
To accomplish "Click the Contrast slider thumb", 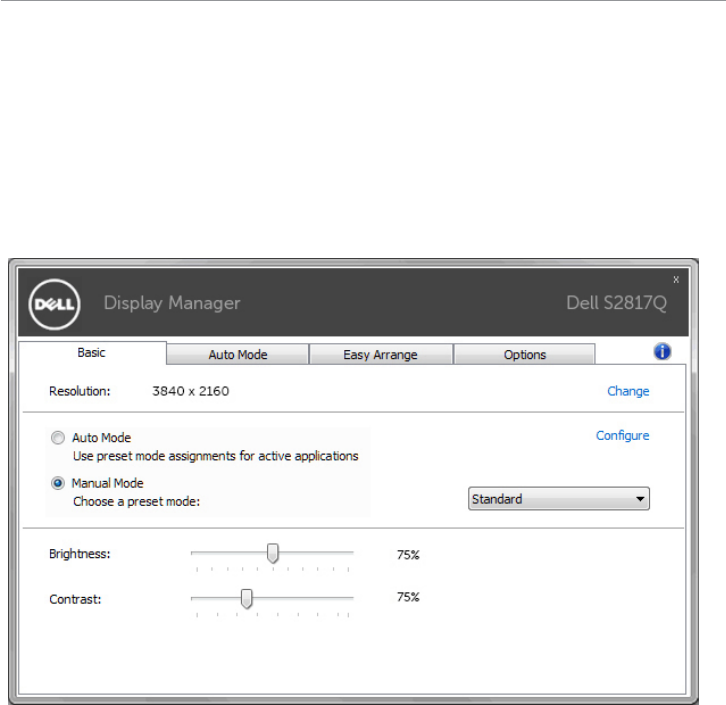I will (247, 599).
